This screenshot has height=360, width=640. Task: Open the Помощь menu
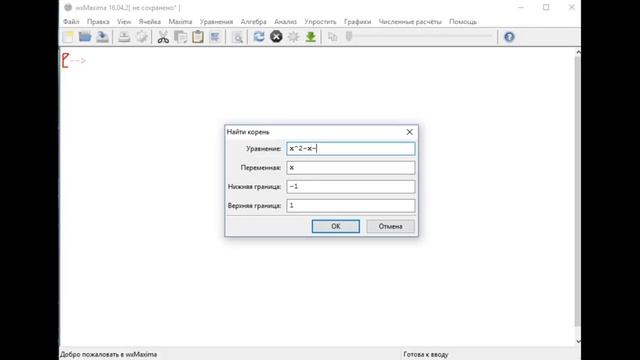click(463, 22)
